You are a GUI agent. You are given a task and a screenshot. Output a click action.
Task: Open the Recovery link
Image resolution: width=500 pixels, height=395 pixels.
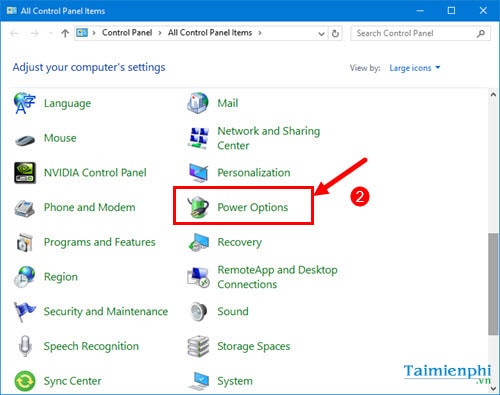(240, 242)
